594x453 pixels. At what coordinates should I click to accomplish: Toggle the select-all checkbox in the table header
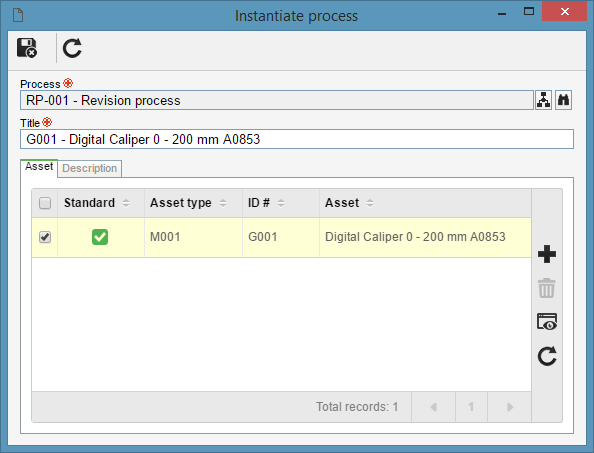point(45,203)
